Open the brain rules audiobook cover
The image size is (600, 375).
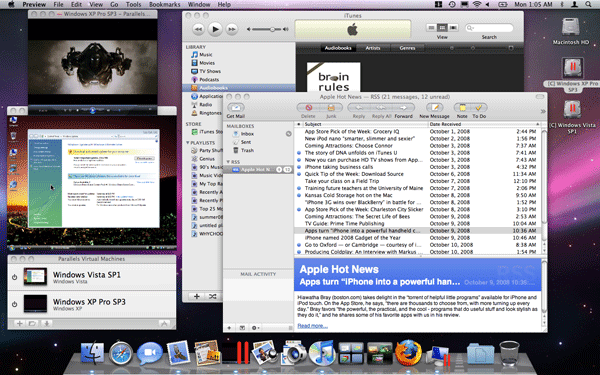[x=333, y=77]
